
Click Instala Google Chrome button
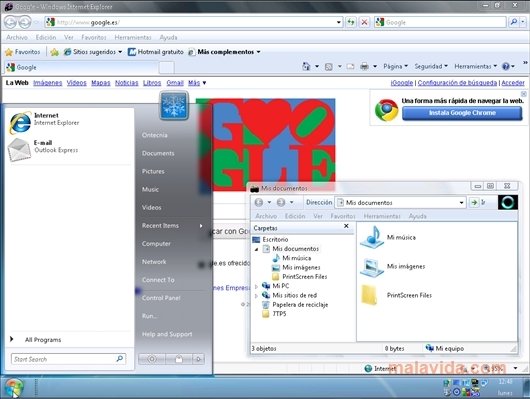pyautogui.click(x=462, y=113)
